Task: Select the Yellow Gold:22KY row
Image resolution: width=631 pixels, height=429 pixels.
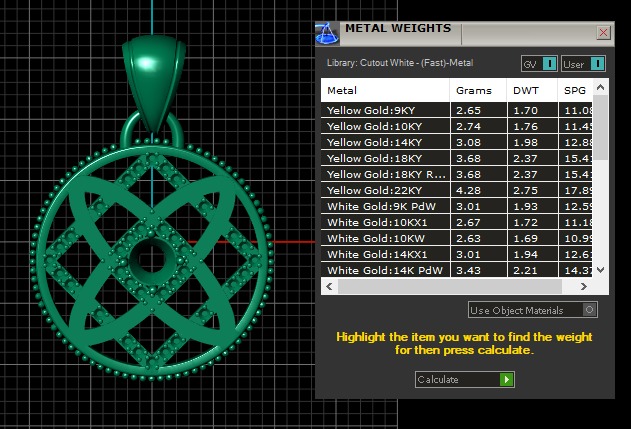Action: click(x=456, y=190)
